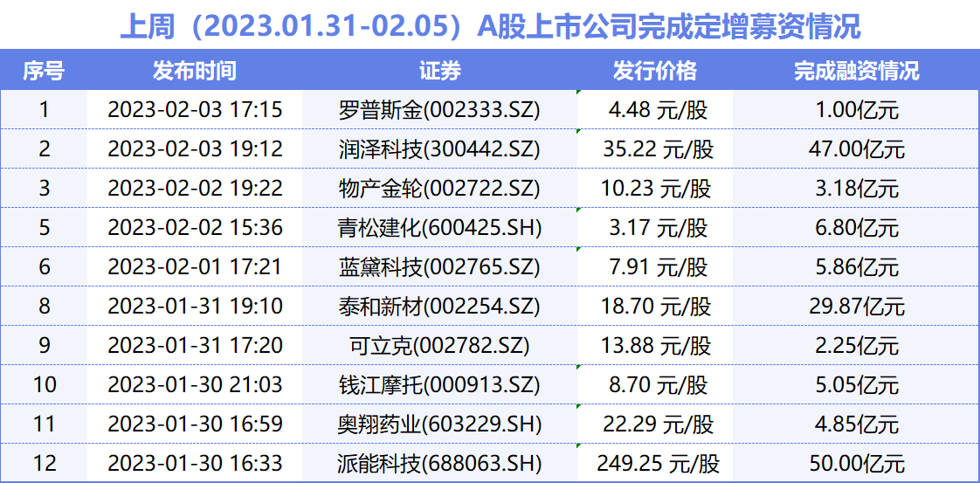
Task: Click the 序号 column header
Action: point(44,71)
